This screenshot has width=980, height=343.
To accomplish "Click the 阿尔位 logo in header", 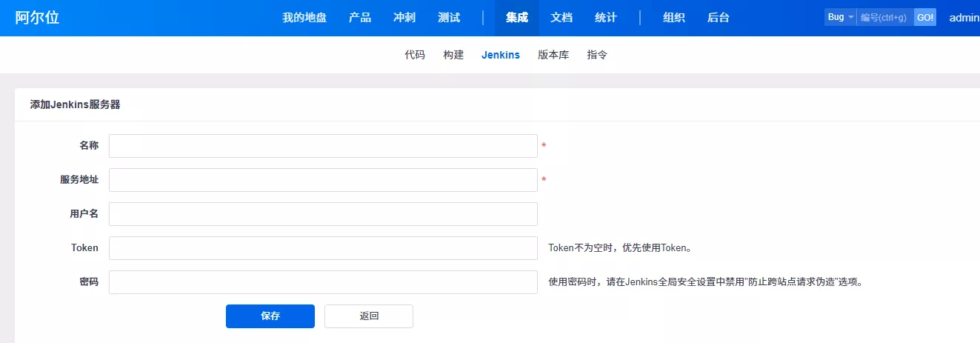I will point(37,18).
